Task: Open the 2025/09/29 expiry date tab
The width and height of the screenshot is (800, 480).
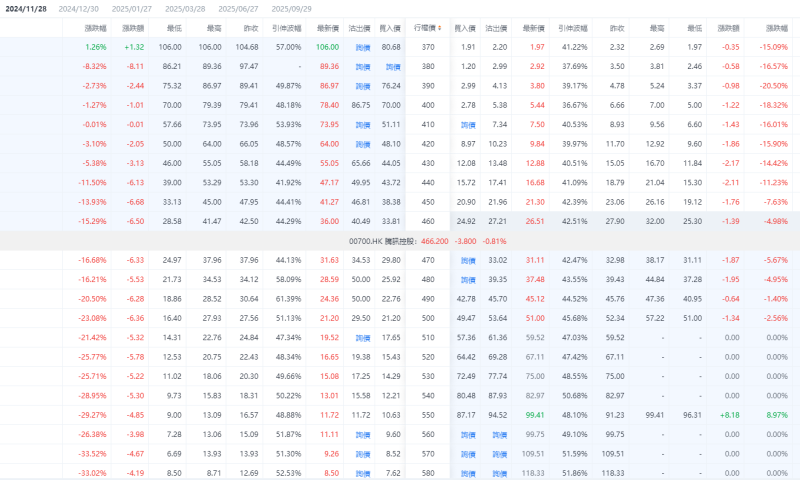Action: pyautogui.click(x=291, y=8)
